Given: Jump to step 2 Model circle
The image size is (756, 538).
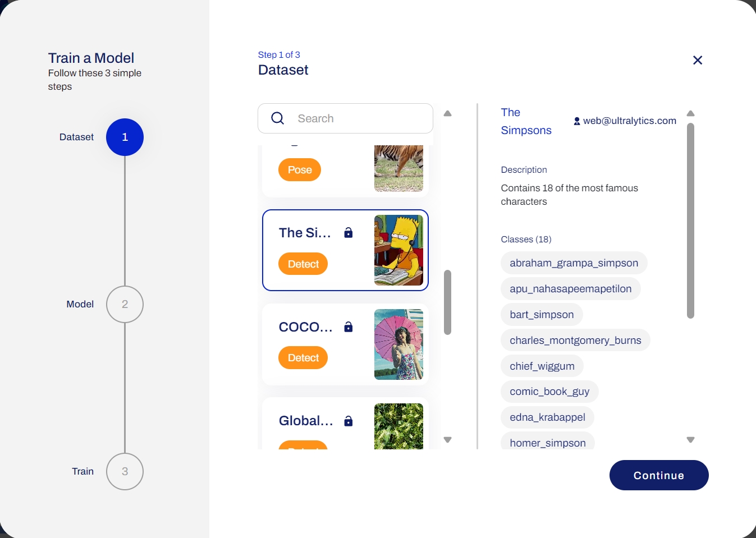Looking at the screenshot, I should 125,304.
